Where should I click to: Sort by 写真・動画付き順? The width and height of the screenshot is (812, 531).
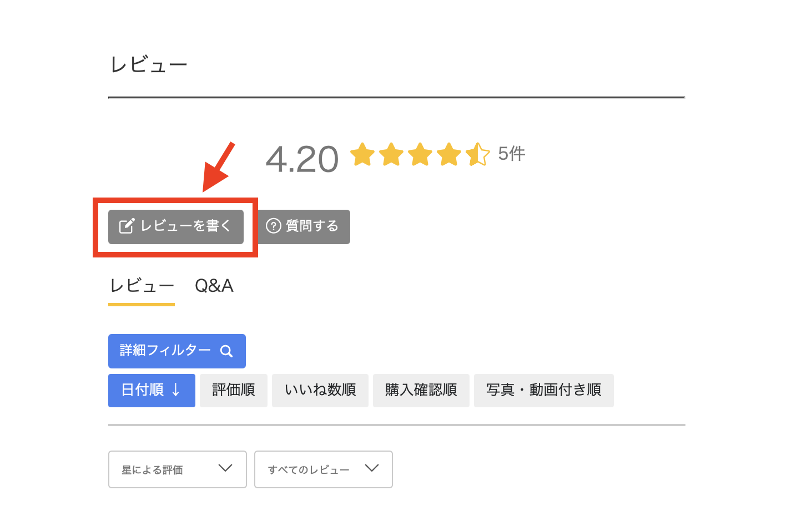[543, 390]
